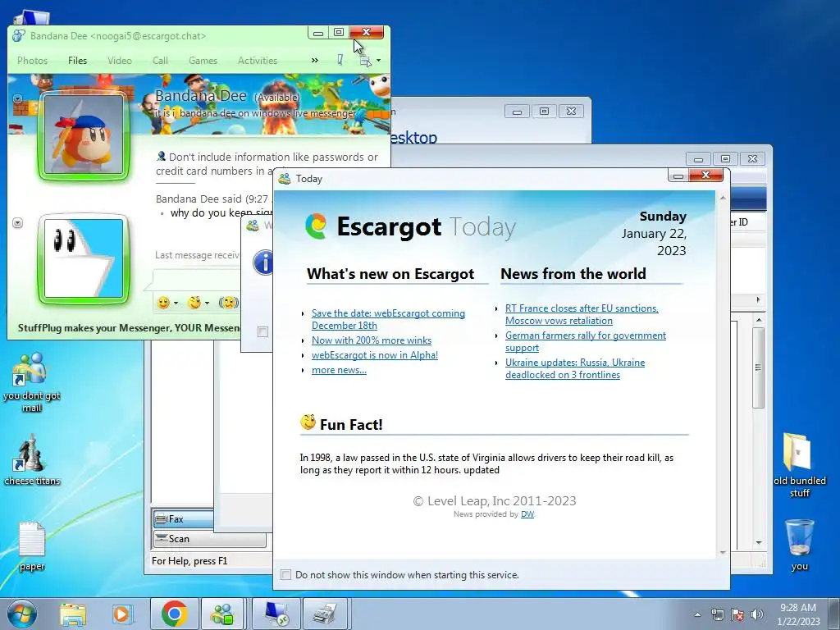Tick the checkbox in the info dialog

click(262, 331)
